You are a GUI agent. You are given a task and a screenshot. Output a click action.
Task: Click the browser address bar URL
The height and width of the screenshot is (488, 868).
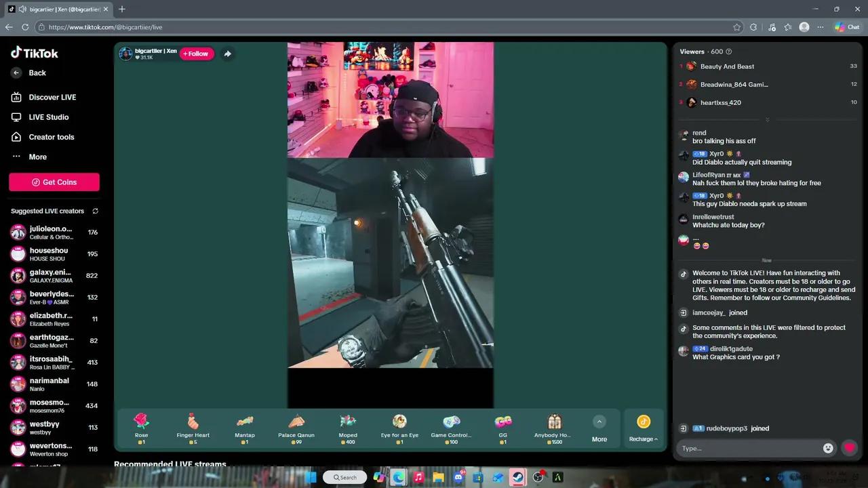point(105,27)
